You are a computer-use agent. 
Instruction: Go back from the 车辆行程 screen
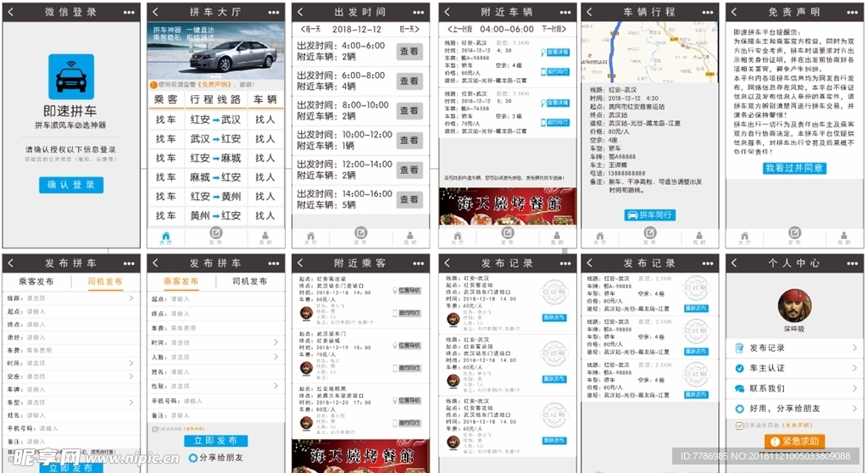[x=590, y=12]
